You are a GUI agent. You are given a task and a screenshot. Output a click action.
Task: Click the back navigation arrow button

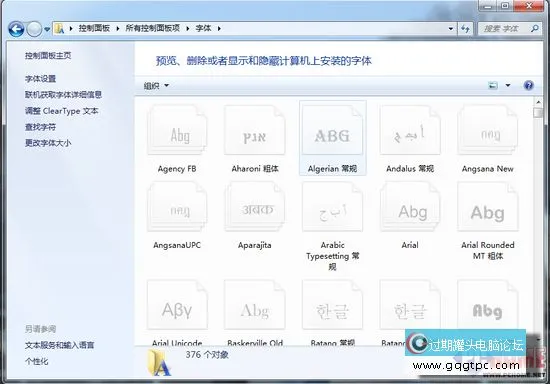point(16,29)
